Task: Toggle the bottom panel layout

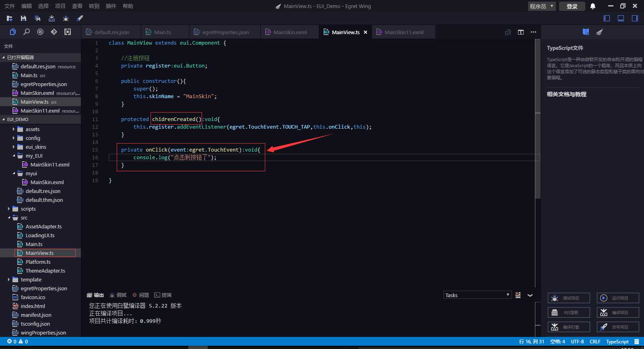Action: tap(621, 18)
